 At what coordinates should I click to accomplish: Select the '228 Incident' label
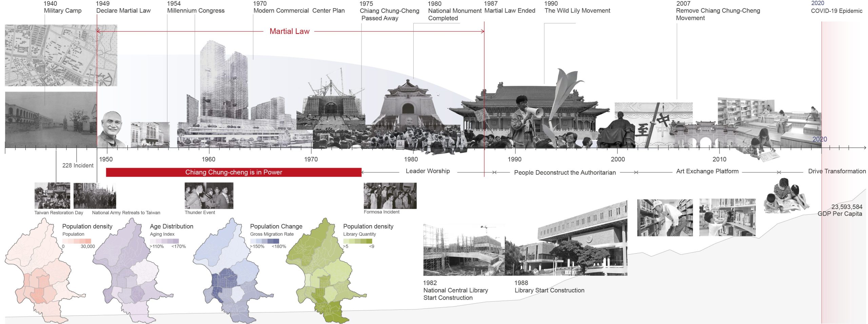point(78,166)
